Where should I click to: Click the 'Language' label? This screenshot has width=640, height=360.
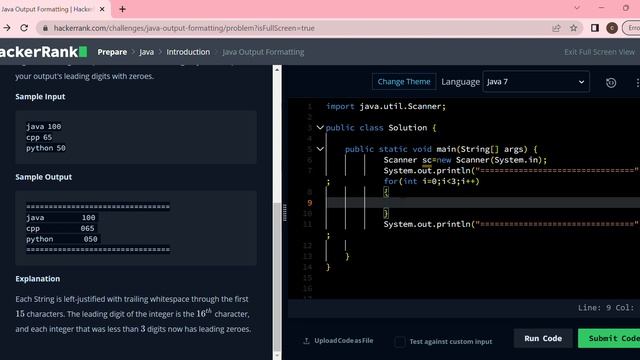pyautogui.click(x=460, y=82)
